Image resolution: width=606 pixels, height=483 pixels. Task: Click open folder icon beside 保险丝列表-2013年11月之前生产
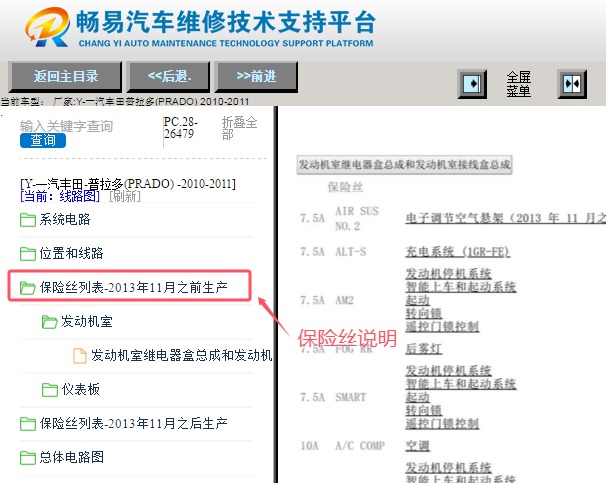pyautogui.click(x=28, y=288)
